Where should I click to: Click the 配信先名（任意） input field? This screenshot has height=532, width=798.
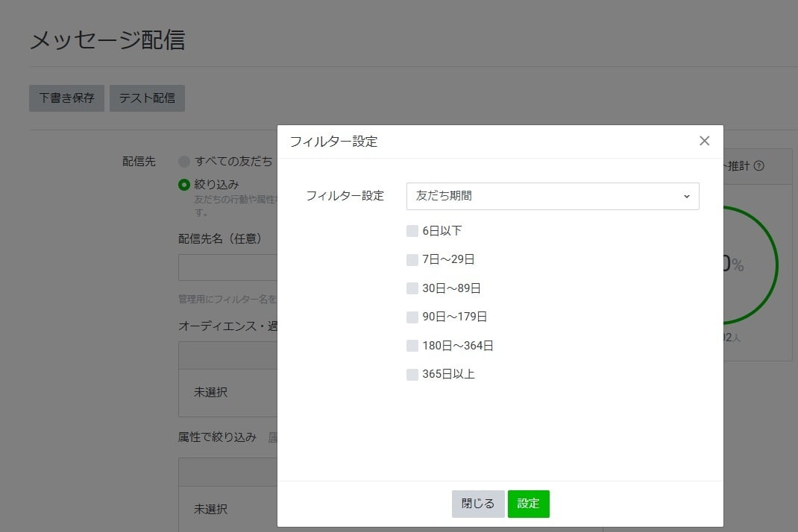tap(224, 267)
